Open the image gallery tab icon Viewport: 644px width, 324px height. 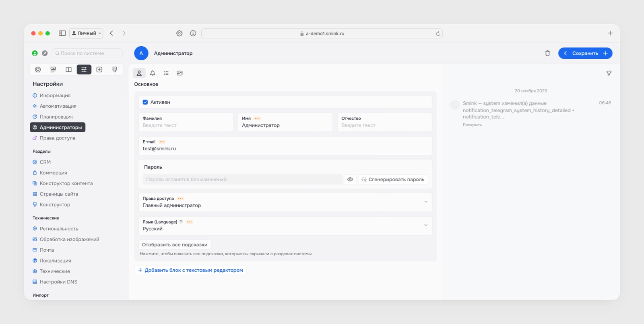(180, 73)
